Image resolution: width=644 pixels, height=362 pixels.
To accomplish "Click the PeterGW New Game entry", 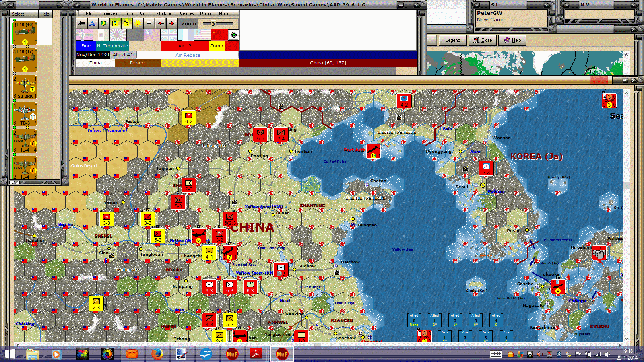I will click(511, 16).
